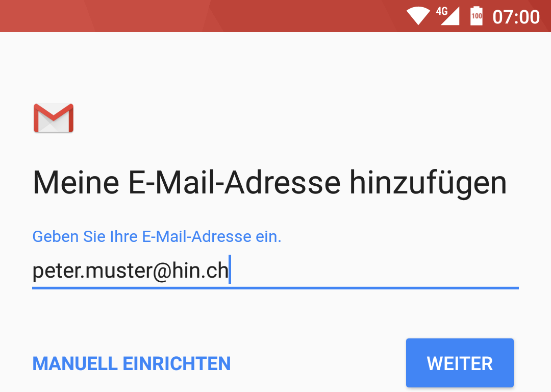Focus the email address input field

(275, 271)
